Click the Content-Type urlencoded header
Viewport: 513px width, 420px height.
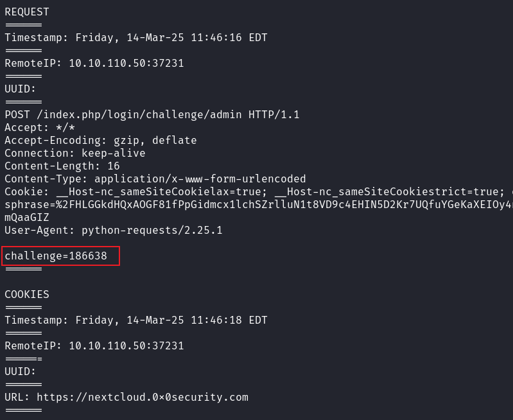click(155, 179)
